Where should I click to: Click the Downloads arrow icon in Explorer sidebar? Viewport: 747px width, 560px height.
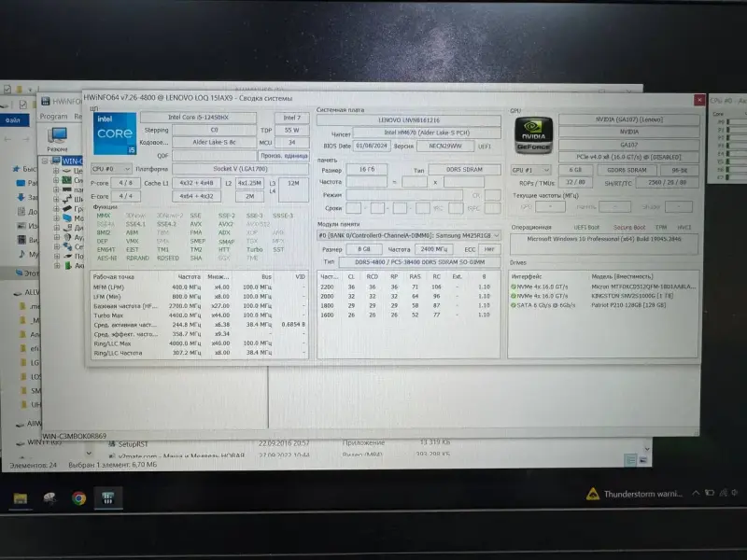21,197
